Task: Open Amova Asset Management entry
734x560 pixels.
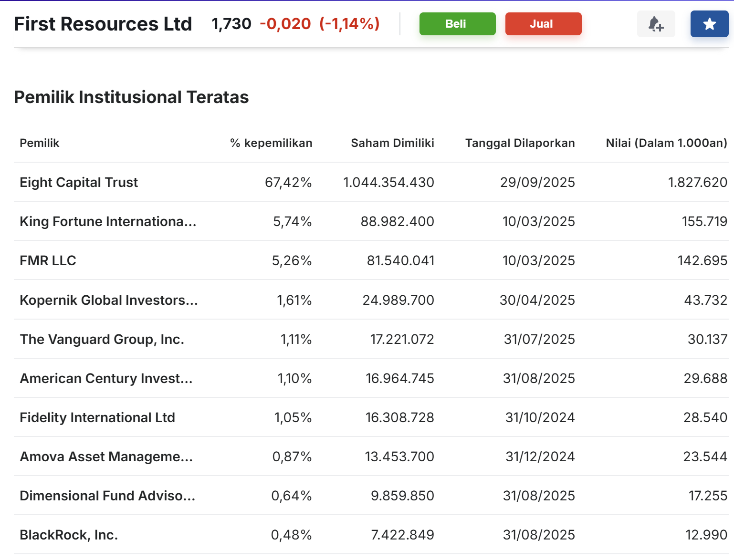Action: (x=106, y=456)
